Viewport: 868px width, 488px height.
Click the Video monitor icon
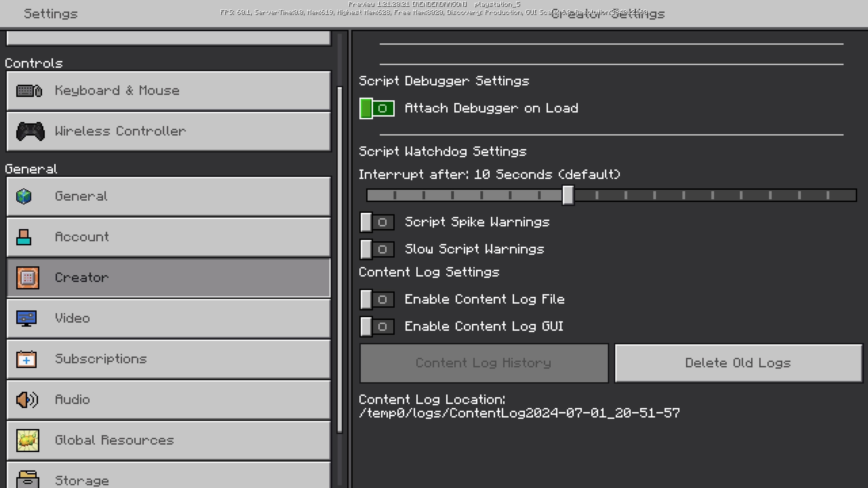point(26,318)
